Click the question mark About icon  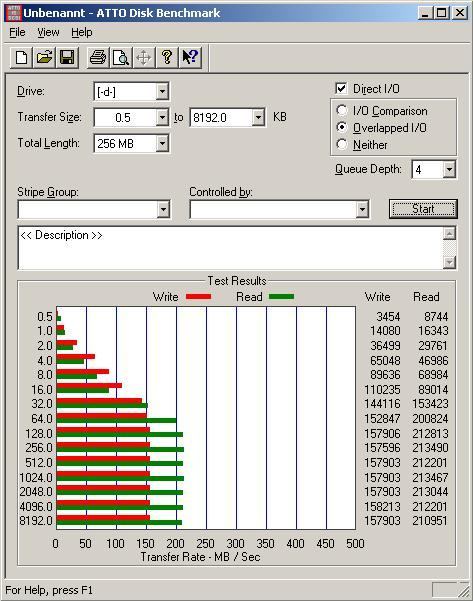167,58
